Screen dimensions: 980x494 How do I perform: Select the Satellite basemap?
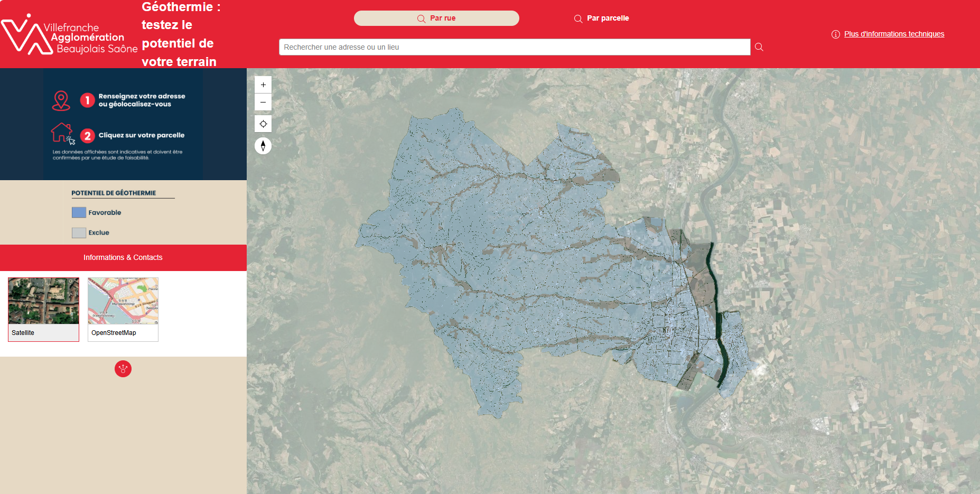coord(43,310)
